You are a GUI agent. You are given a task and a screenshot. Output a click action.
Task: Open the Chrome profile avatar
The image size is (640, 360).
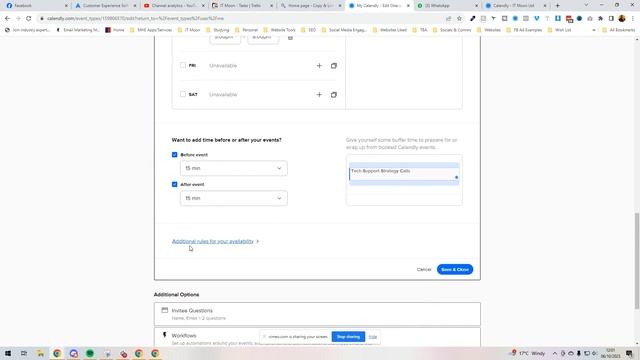[622, 18]
